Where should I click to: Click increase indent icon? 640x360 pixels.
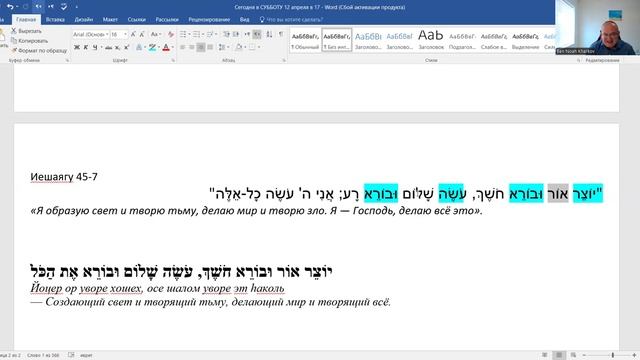(x=236, y=35)
